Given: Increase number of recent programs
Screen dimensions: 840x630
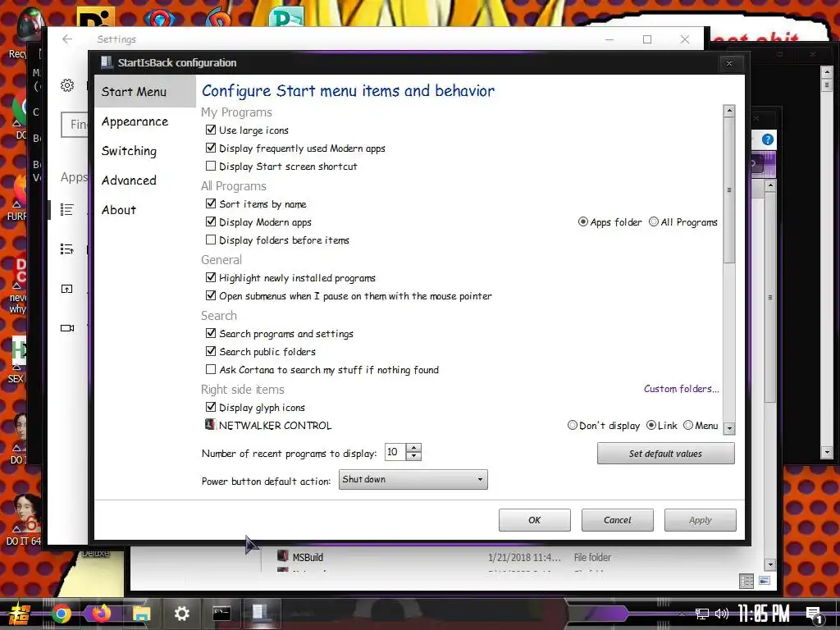Looking at the screenshot, I should 413,448.
